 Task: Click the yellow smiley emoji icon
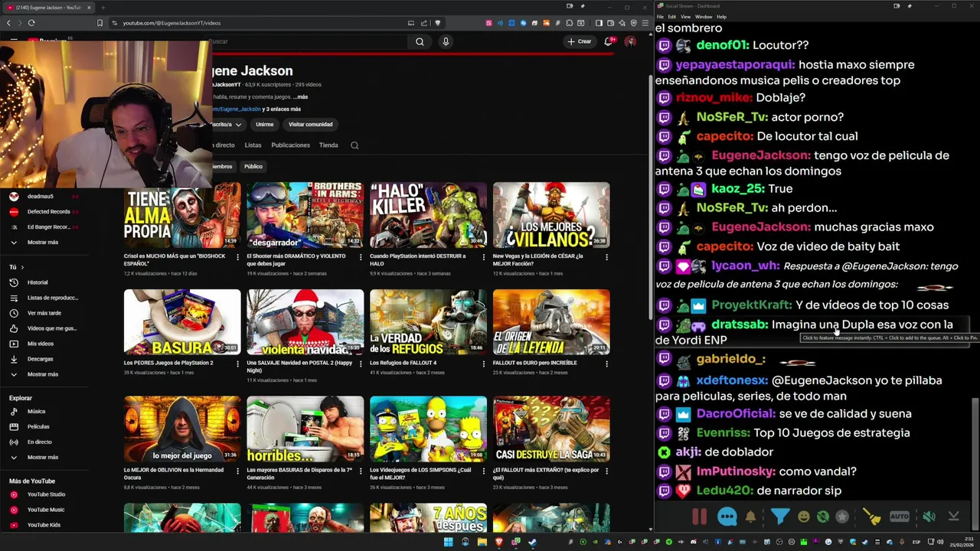(803, 517)
